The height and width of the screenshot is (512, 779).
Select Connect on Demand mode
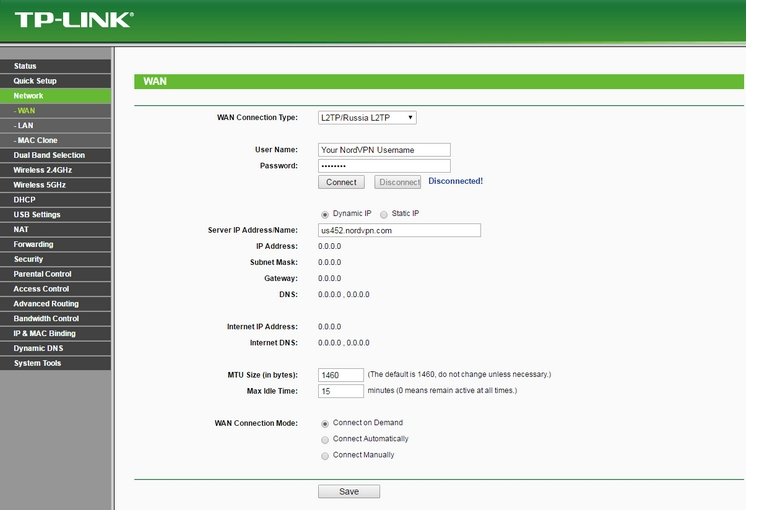pos(325,424)
